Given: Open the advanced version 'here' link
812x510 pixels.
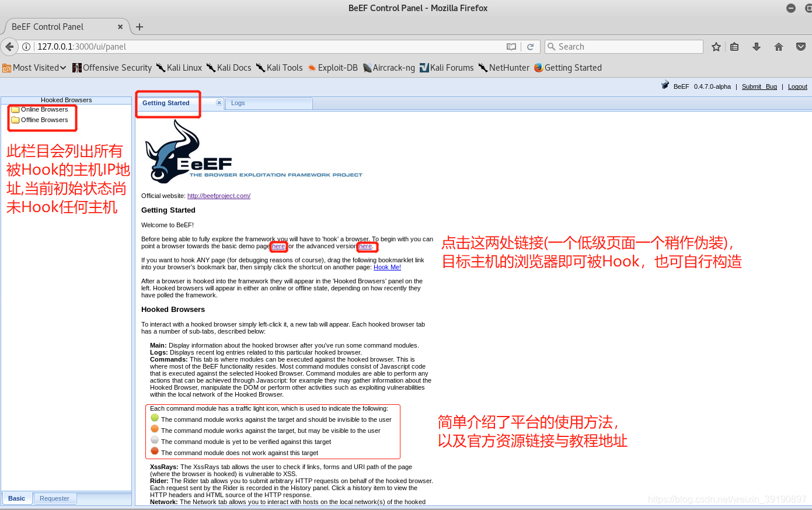Looking at the screenshot, I should click(x=365, y=246).
